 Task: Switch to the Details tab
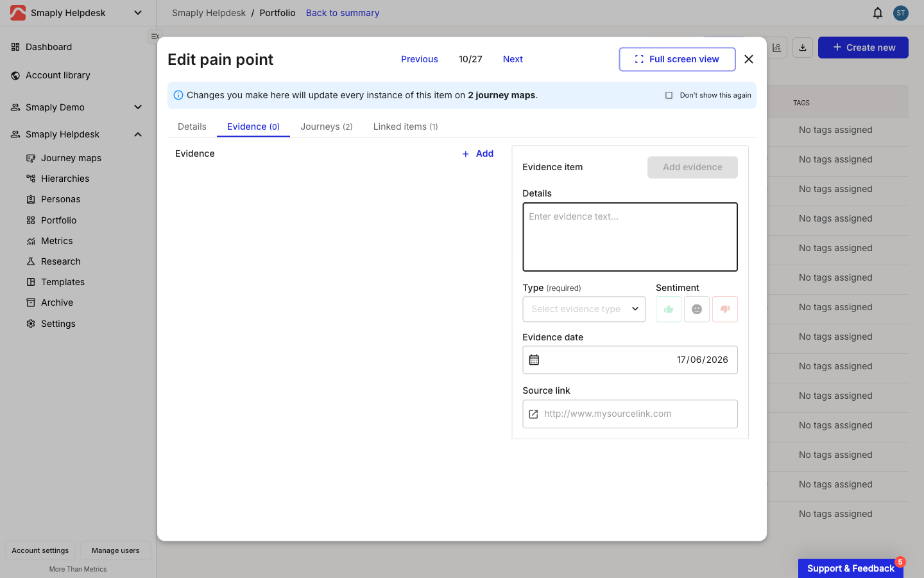[x=192, y=127]
